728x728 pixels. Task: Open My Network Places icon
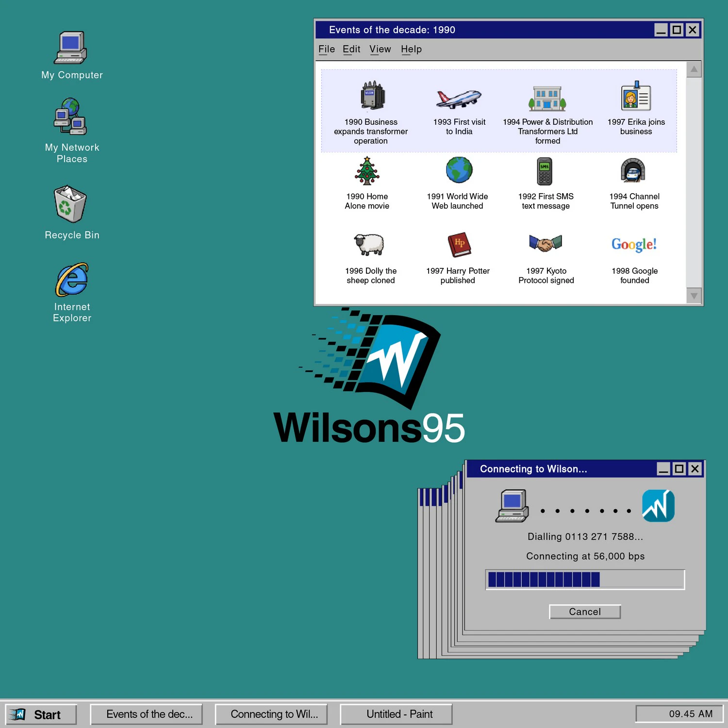click(71, 116)
